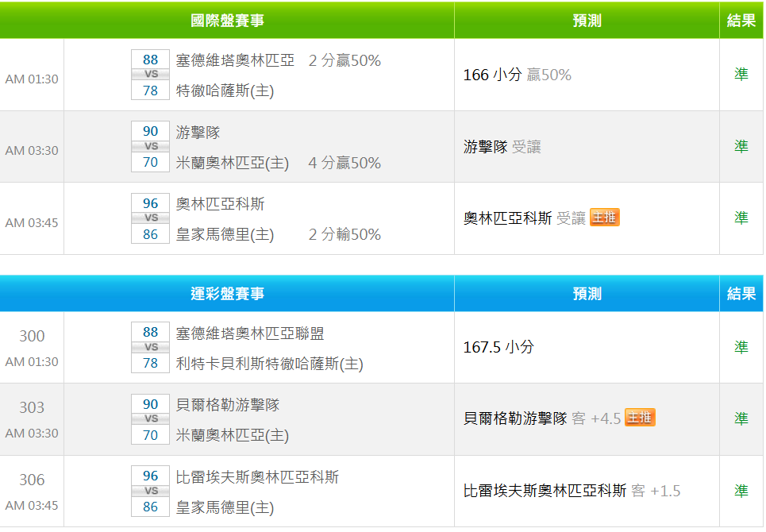Open 皇家馬德里(主) with 2 分輸50%

pyautogui.click(x=225, y=234)
